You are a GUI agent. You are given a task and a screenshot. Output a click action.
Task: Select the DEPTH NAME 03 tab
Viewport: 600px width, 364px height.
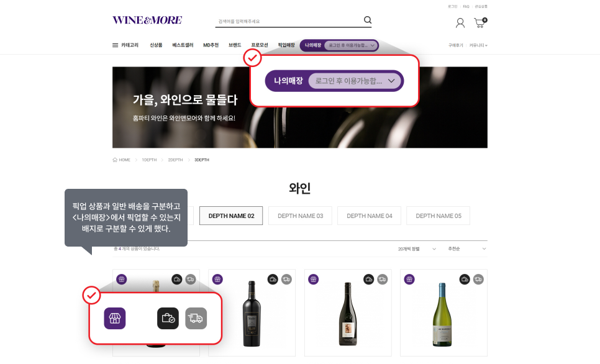point(301,216)
